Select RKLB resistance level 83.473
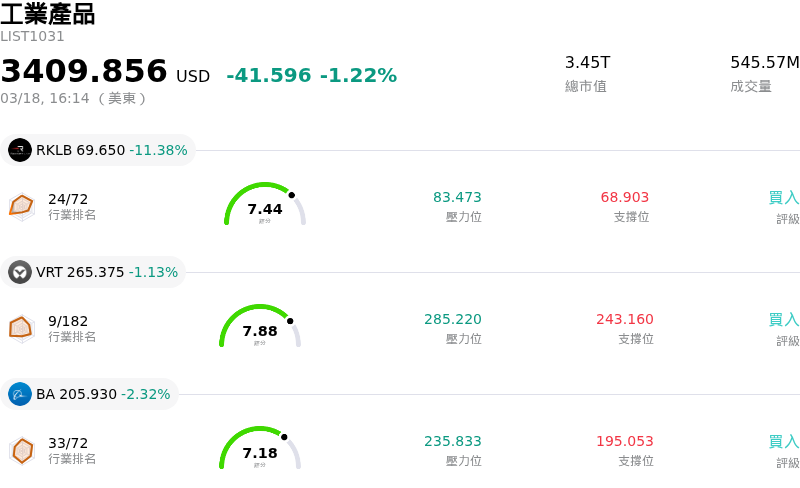Image resolution: width=800 pixels, height=488 pixels. point(457,198)
